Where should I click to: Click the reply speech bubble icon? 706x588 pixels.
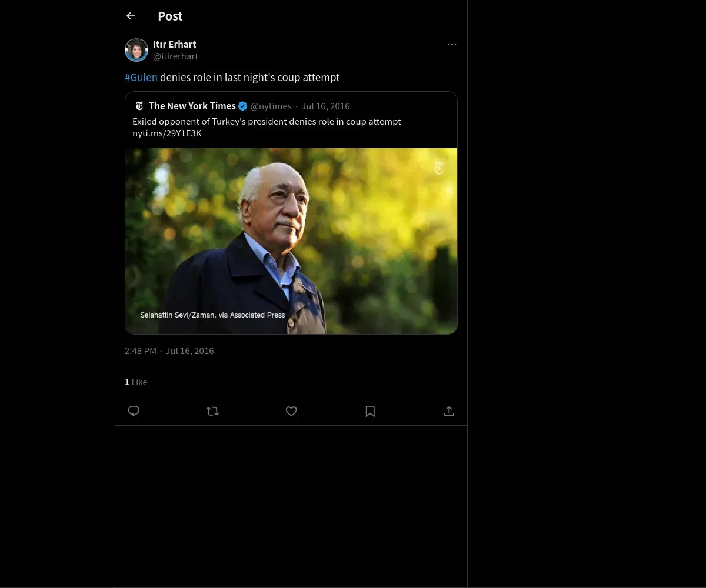pyautogui.click(x=134, y=411)
